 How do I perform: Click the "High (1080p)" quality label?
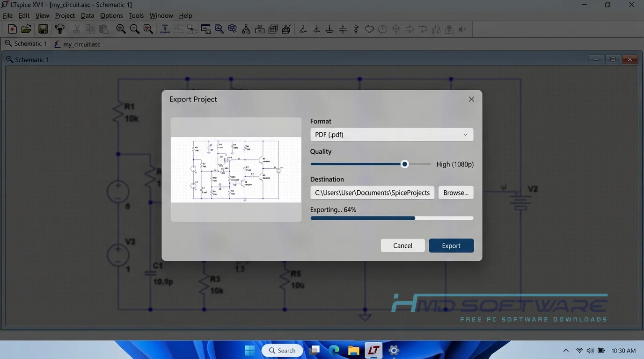455,164
